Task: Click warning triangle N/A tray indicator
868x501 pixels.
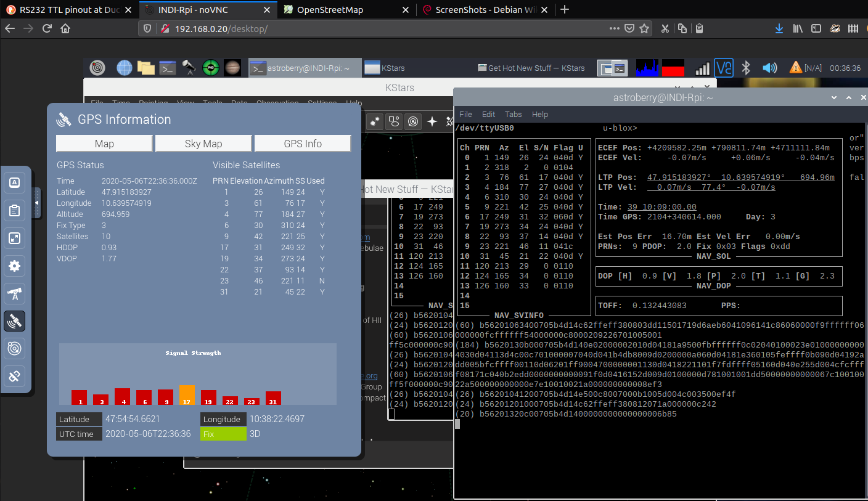Action: pyautogui.click(x=806, y=68)
